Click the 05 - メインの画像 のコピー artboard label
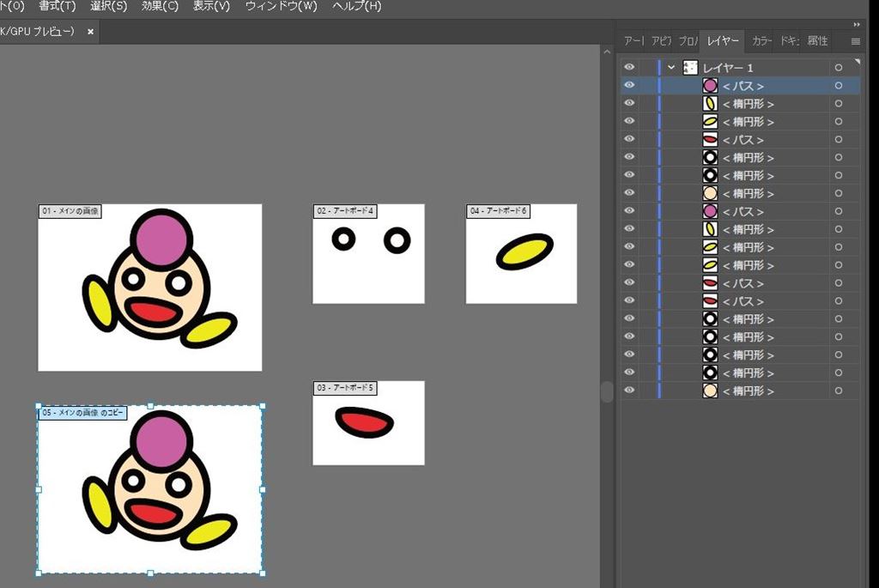The height and width of the screenshot is (588, 879). 82,413
